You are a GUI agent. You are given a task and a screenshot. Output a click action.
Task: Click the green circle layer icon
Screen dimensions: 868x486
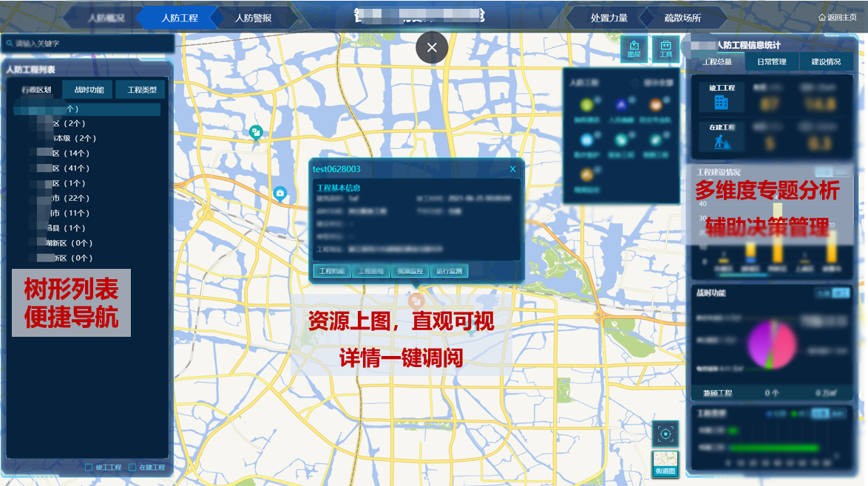tap(586, 106)
